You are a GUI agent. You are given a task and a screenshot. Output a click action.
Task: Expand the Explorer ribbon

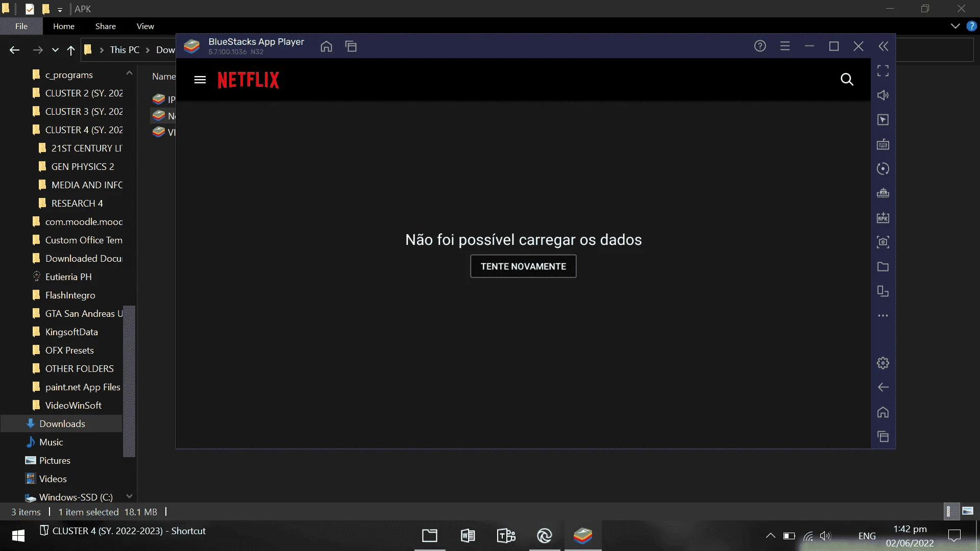955,26
